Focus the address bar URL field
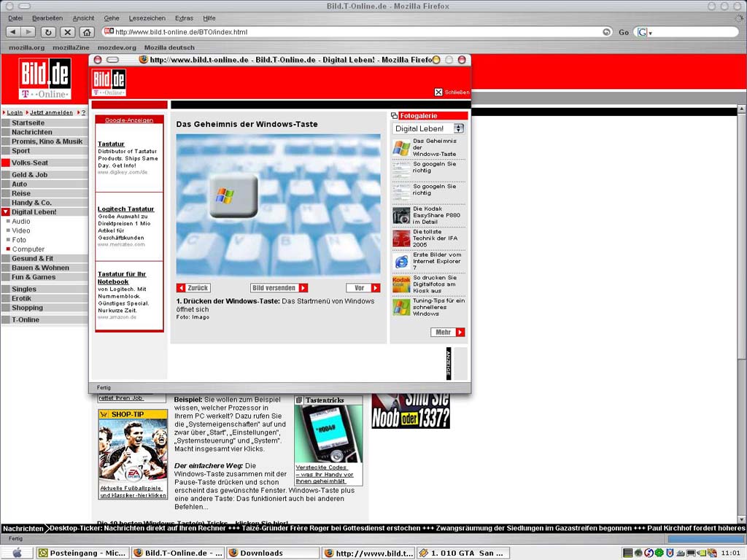 point(357,32)
